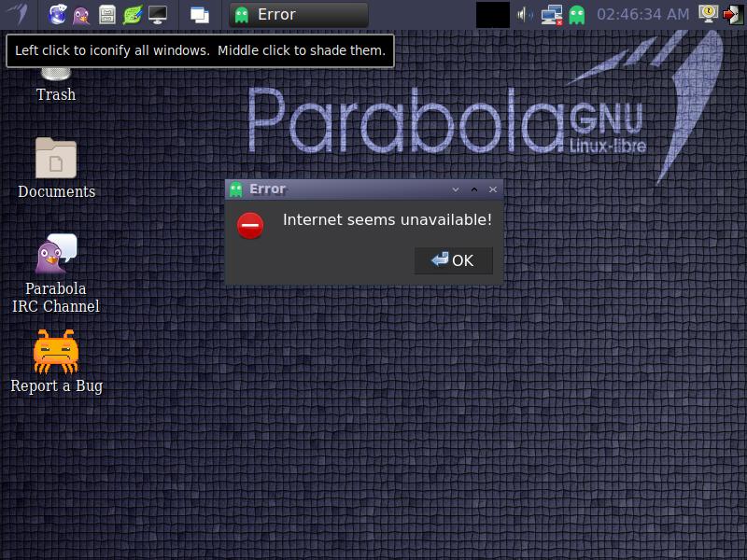Screen dimensions: 747x560
Task: Maximize the Error dialog via up chevron
Action: coord(474,189)
